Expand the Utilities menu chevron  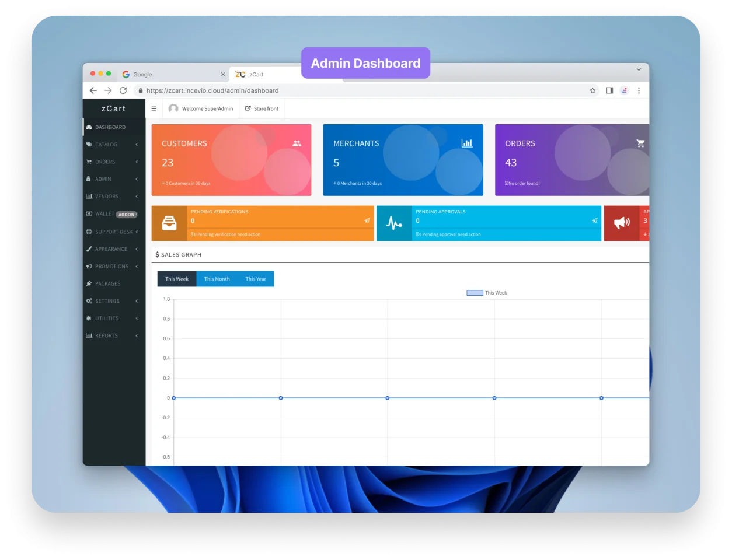[x=137, y=318]
